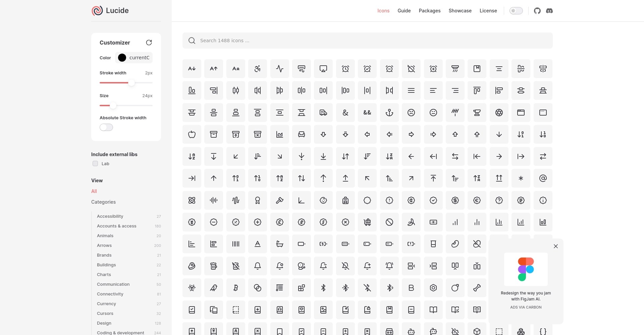The height and width of the screenshot is (335, 644).
Task: Select the ampersand icon
Action: pyautogui.click(x=345, y=113)
